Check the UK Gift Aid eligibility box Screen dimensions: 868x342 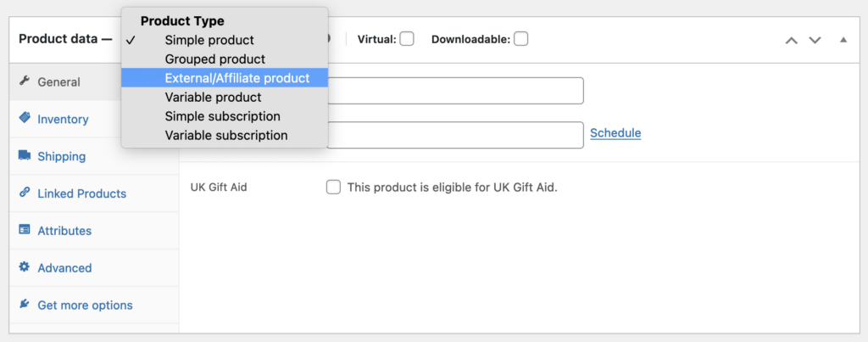point(333,188)
